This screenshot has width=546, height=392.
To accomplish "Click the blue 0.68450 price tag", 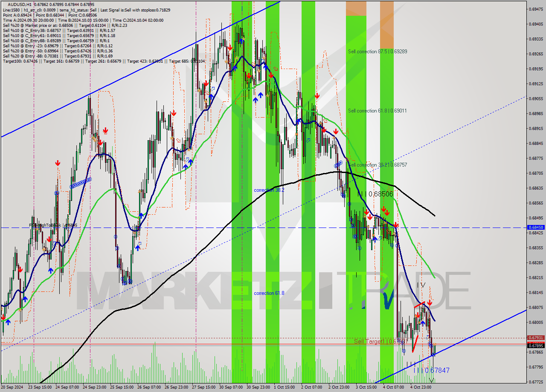I will point(536,228).
